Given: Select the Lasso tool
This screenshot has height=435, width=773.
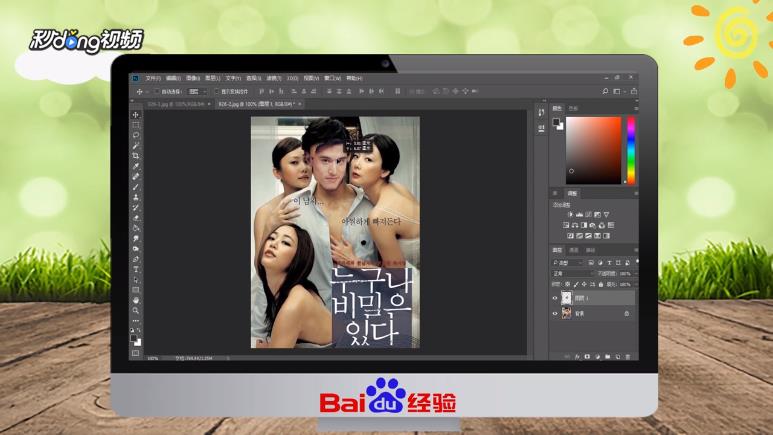Looking at the screenshot, I should click(136, 135).
